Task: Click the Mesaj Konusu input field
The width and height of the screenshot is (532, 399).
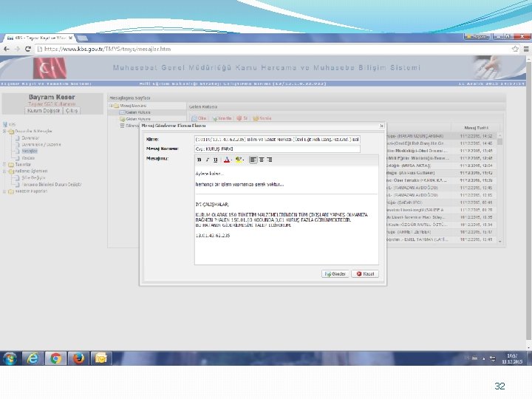Action: click(x=277, y=149)
